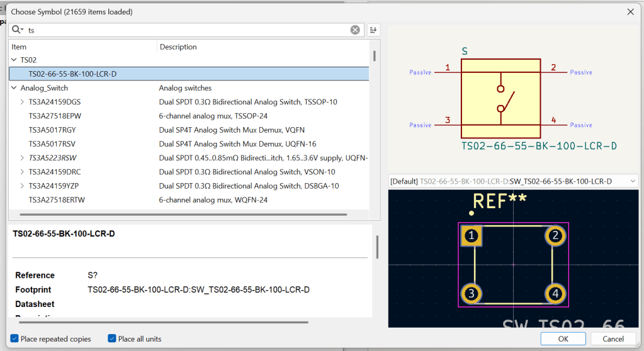Select TS3A27518EPW analog mux entry
This screenshot has width=644, height=351.
coord(54,116)
